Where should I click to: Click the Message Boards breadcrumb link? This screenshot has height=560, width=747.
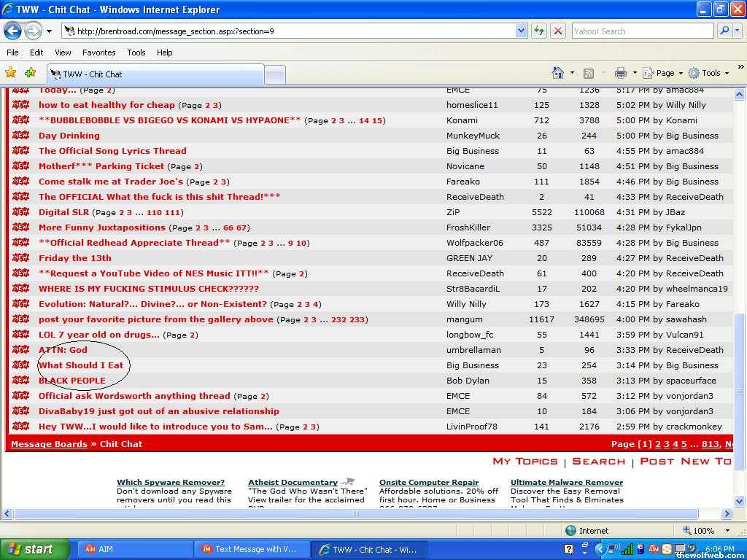(49, 444)
